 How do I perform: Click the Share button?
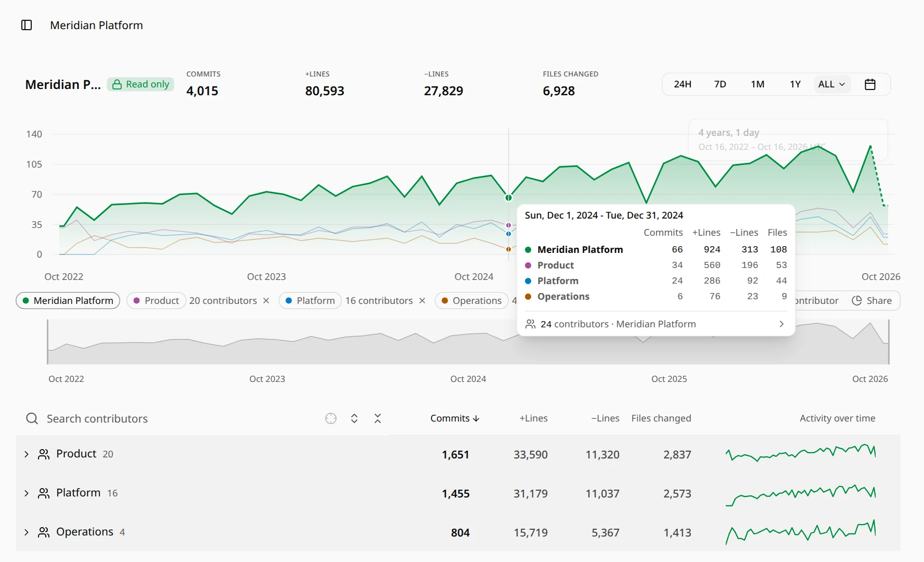[x=872, y=301]
